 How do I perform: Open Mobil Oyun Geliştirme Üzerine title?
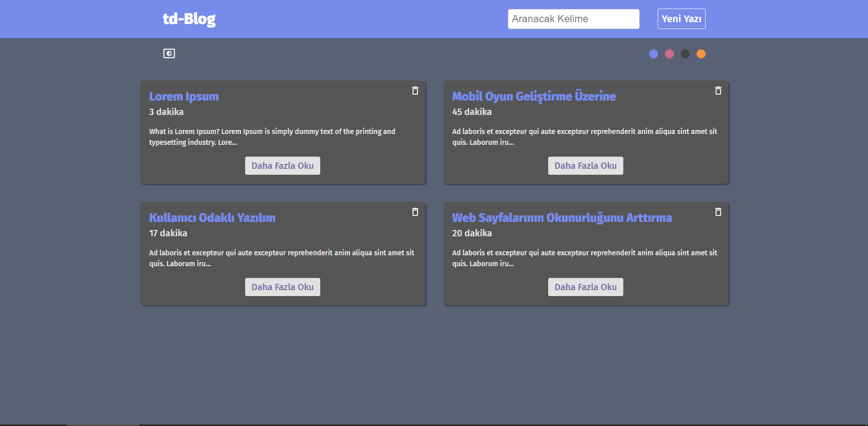534,96
